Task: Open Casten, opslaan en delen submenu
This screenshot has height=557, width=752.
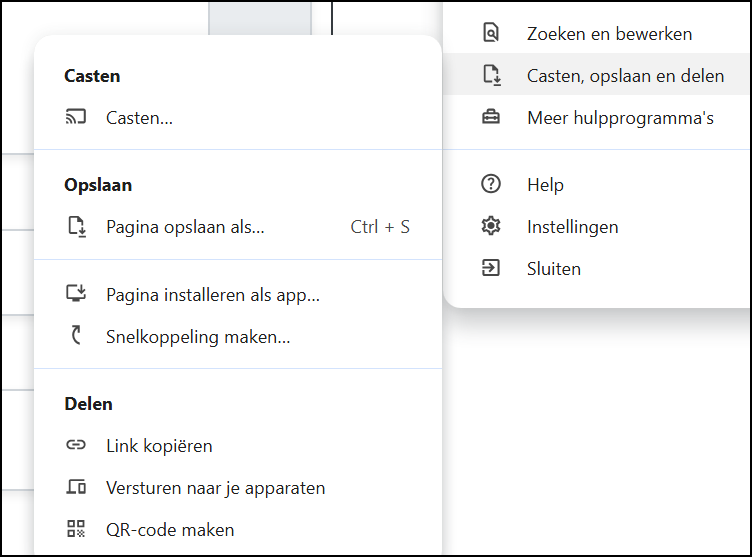Action: click(x=597, y=74)
